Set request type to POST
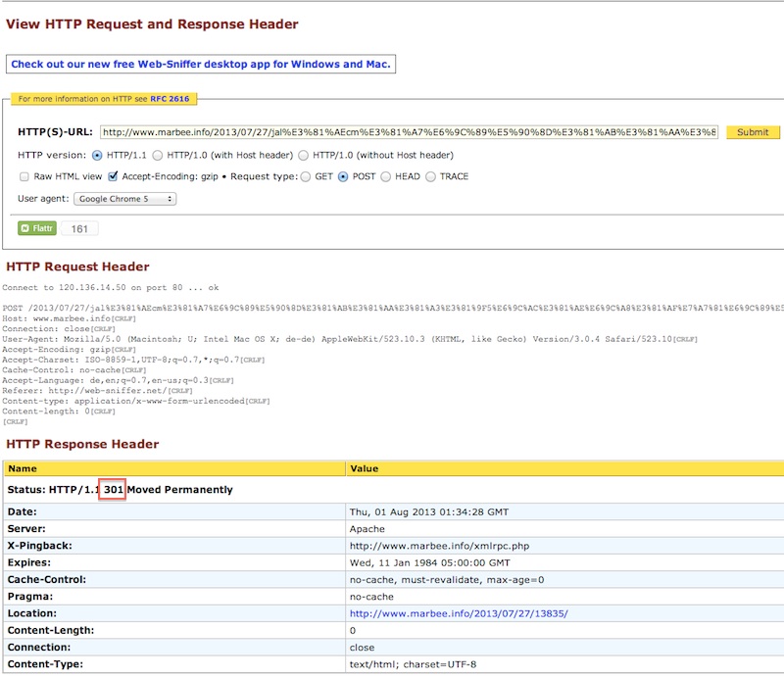784x678 pixels. pos(343,177)
